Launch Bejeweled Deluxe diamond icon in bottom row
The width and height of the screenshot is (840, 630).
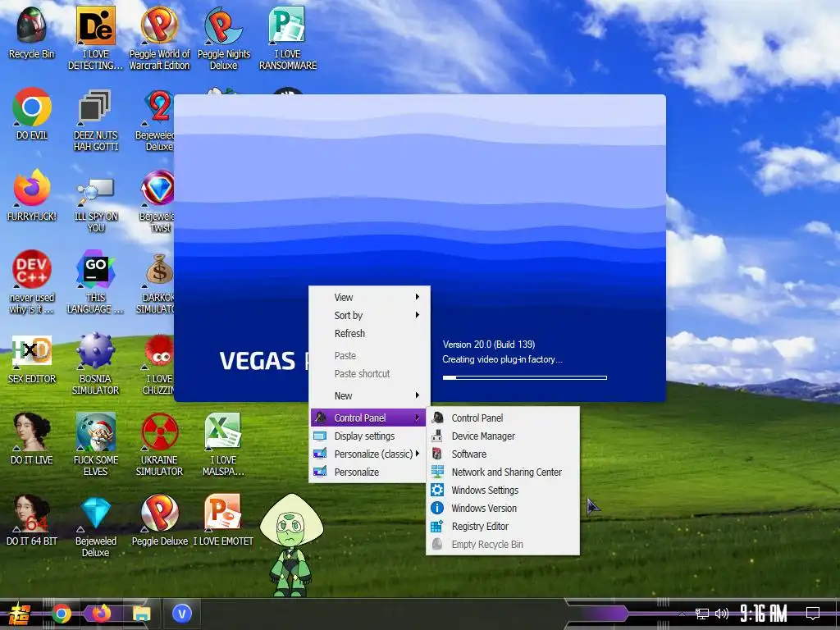[95, 525]
